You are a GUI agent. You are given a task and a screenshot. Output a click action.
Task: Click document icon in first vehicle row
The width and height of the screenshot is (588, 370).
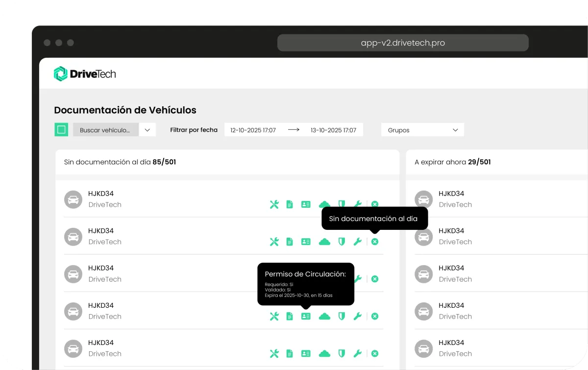pos(290,204)
